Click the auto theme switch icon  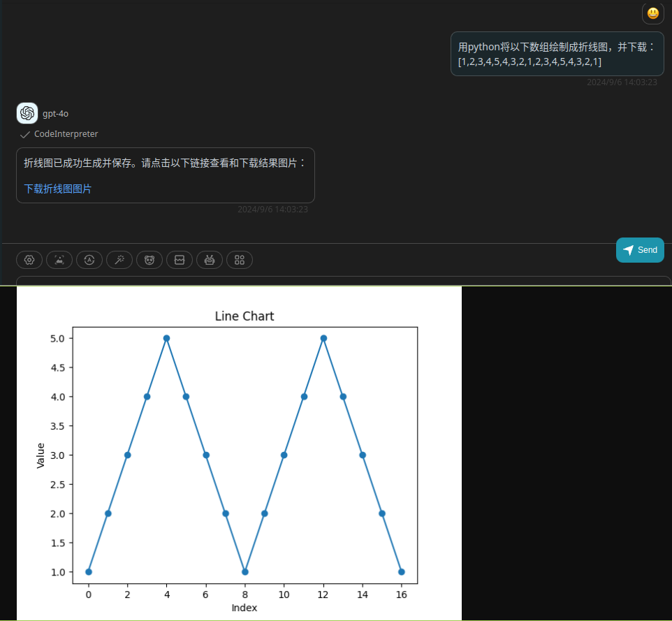(x=89, y=260)
